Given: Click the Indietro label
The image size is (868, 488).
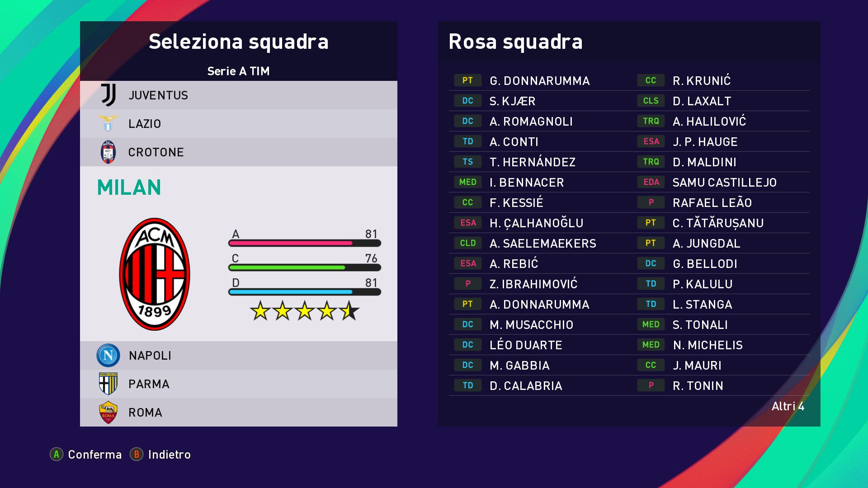Looking at the screenshot, I should tap(169, 455).
